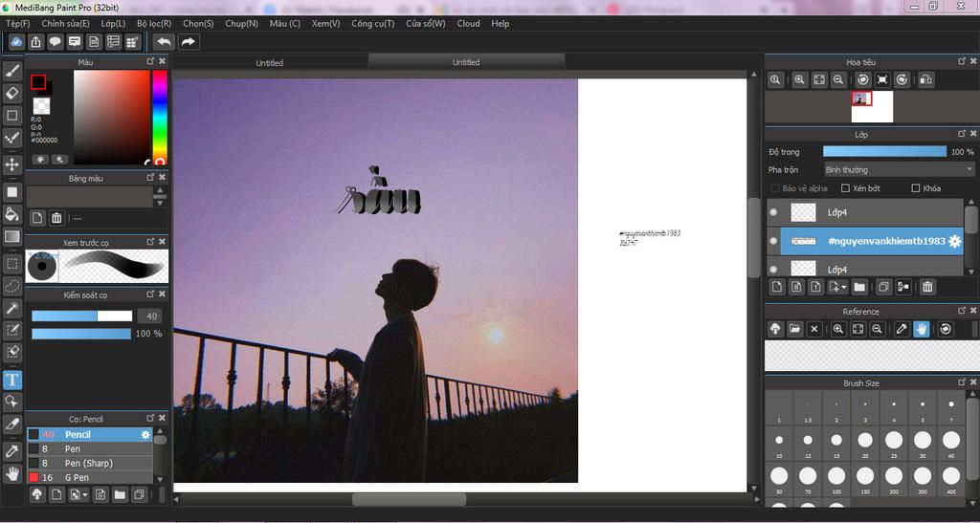Open the add brush dropdown below brush list
The height and width of the screenshot is (523, 980).
point(85,495)
